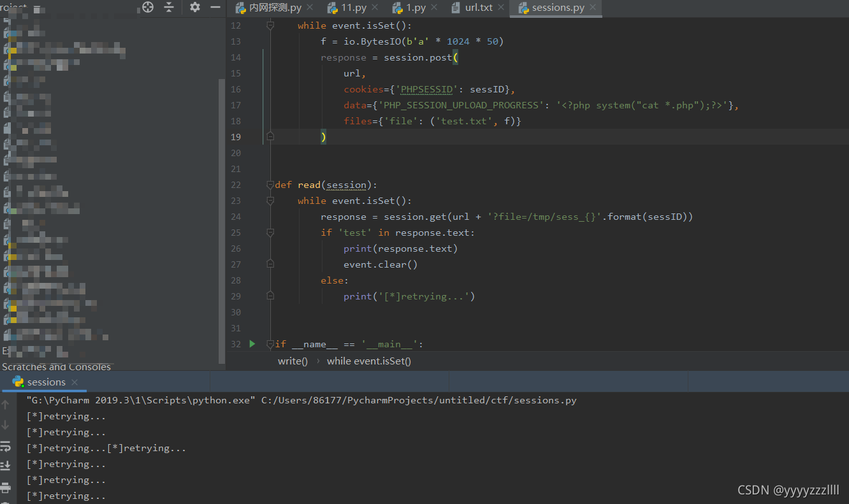This screenshot has height=504, width=849.
Task: Hide the Project tool window
Action: coord(215,7)
